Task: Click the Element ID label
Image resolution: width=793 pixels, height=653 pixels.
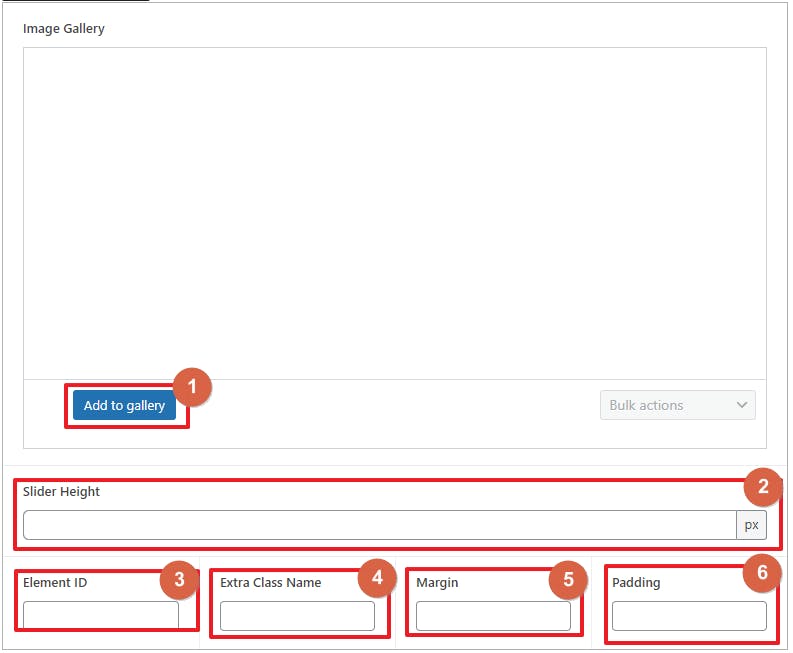Action: (x=55, y=582)
